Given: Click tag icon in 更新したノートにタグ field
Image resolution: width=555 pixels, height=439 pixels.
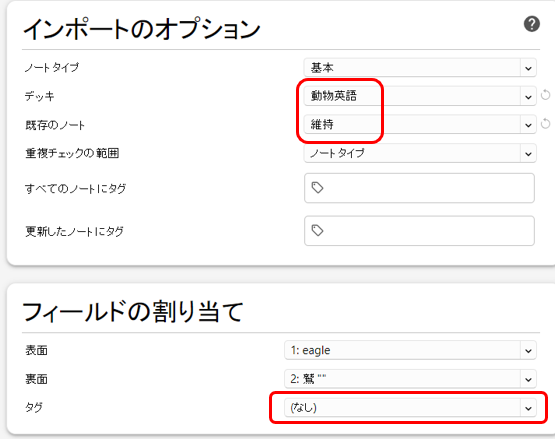Looking at the screenshot, I should pos(317,230).
